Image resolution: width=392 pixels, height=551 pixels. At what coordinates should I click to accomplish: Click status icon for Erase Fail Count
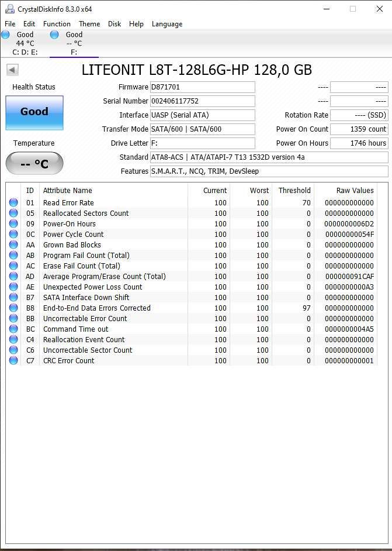(x=13, y=266)
